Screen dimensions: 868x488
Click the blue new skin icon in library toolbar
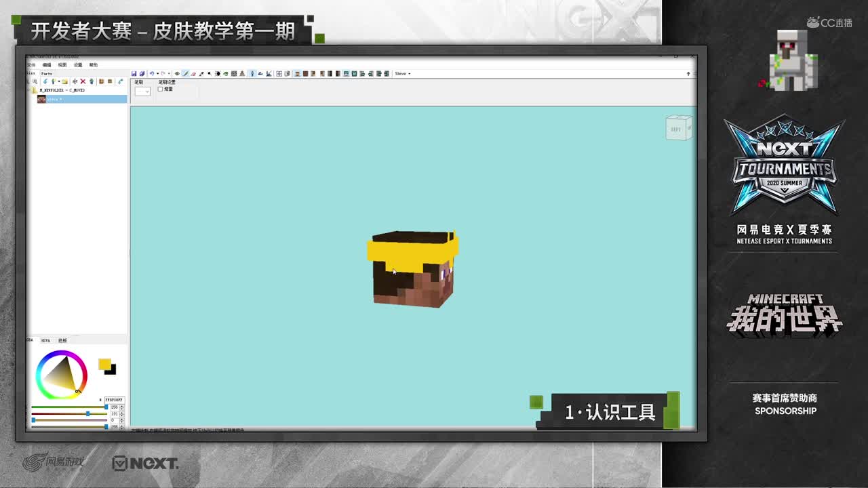[45, 81]
